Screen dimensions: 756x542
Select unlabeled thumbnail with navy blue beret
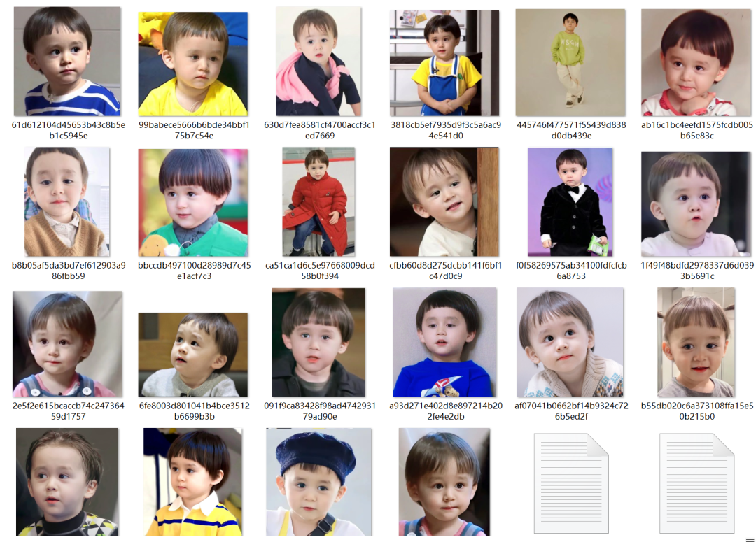[318, 482]
